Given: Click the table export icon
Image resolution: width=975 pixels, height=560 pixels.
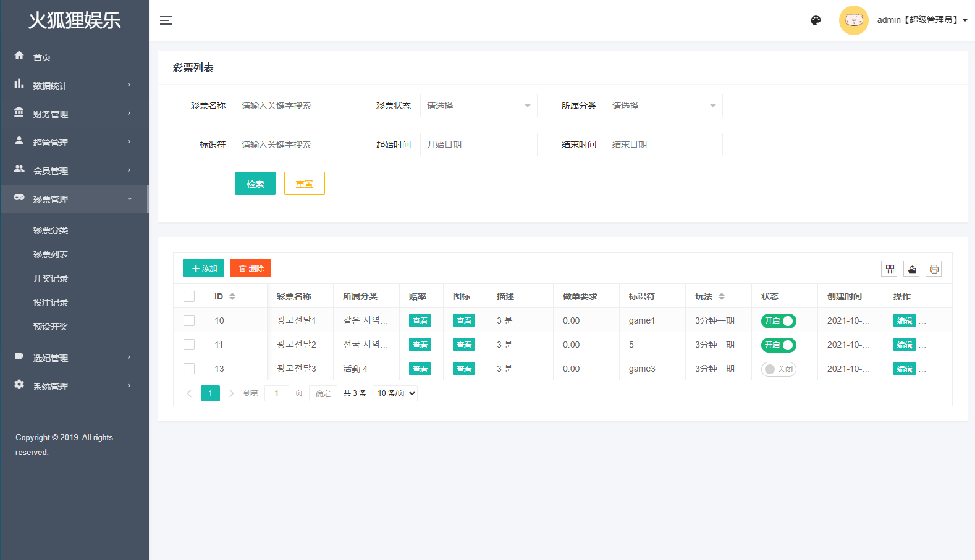Looking at the screenshot, I should (x=912, y=269).
